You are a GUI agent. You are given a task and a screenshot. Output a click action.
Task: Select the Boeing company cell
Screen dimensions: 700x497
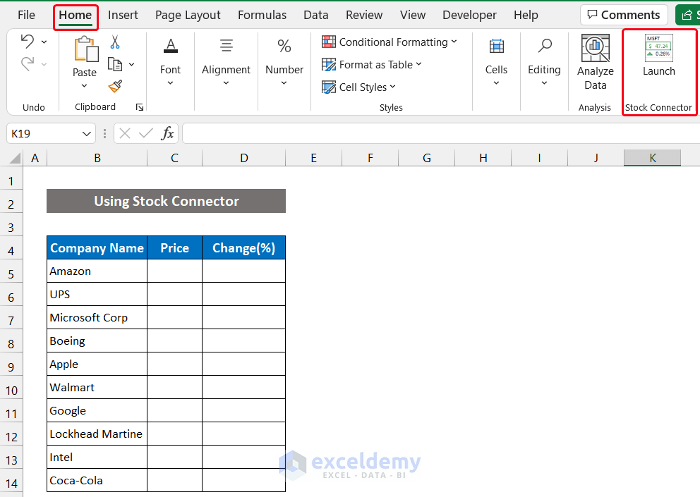point(97,341)
